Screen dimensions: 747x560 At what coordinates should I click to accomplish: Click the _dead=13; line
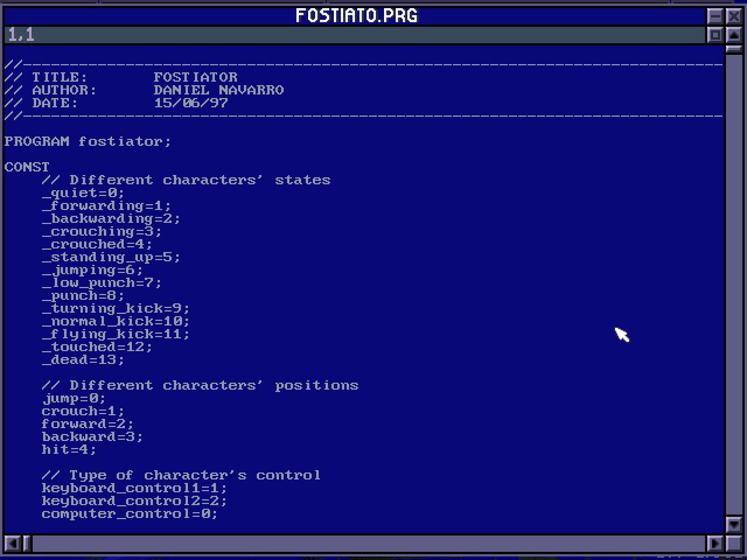tap(83, 360)
